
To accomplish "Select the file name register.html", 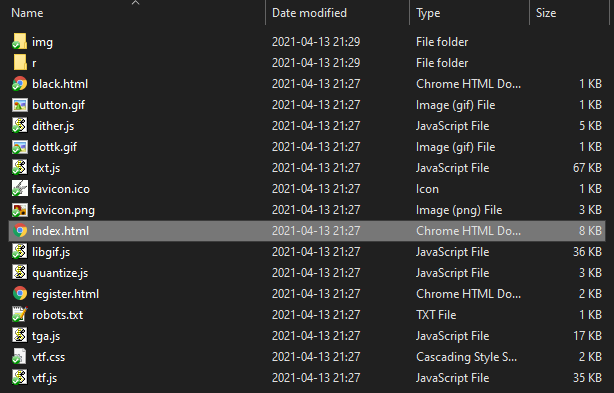I will tap(65, 294).
